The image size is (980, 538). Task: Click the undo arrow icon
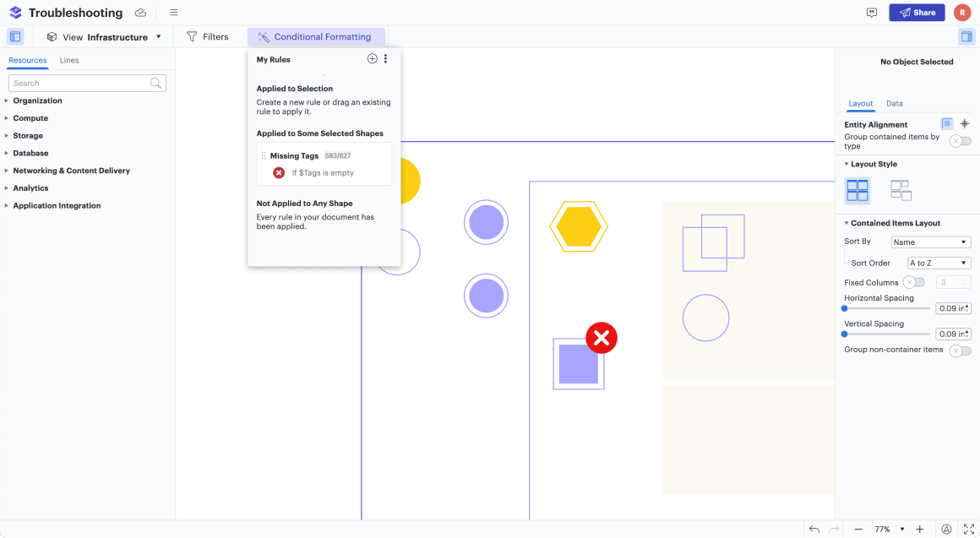814,529
